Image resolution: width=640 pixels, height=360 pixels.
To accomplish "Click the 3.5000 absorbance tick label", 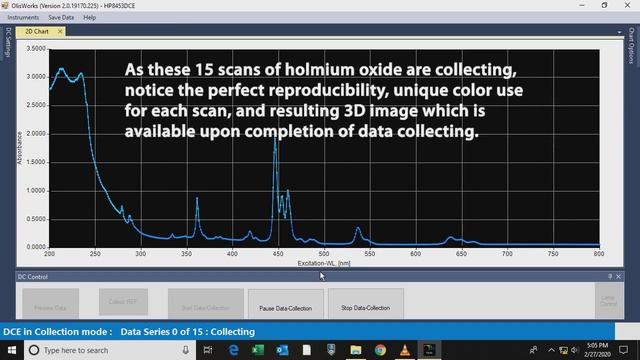I will [x=36, y=49].
